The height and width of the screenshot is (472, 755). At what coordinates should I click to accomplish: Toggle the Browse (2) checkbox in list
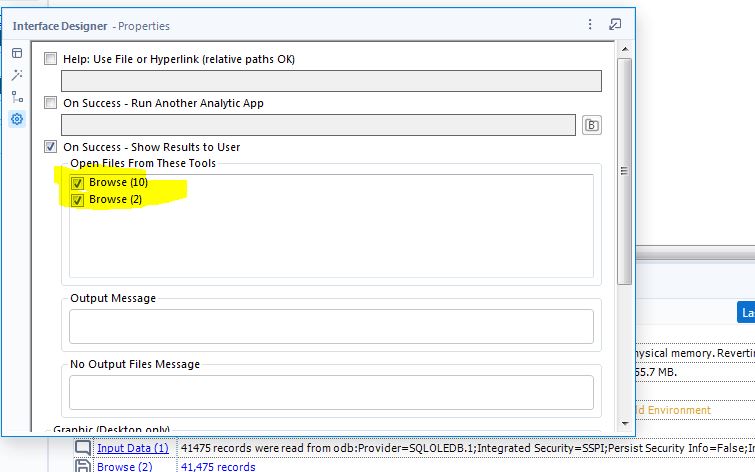tap(78, 199)
